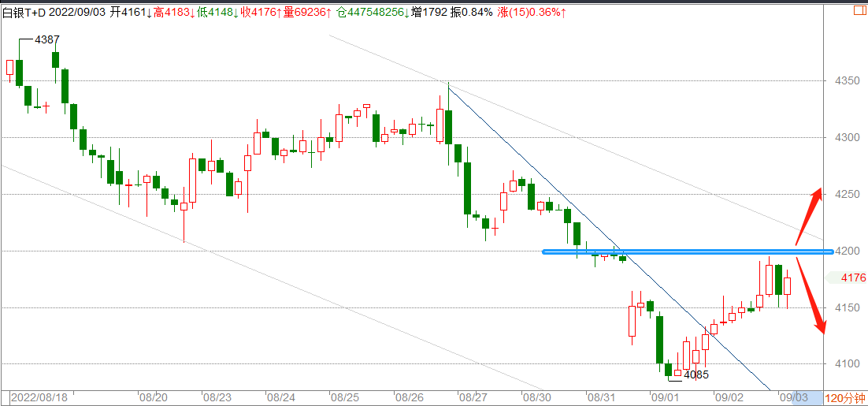Screen dimensions: 868x406
Task: Click the 08/25 date axis label
Action: pos(344,397)
